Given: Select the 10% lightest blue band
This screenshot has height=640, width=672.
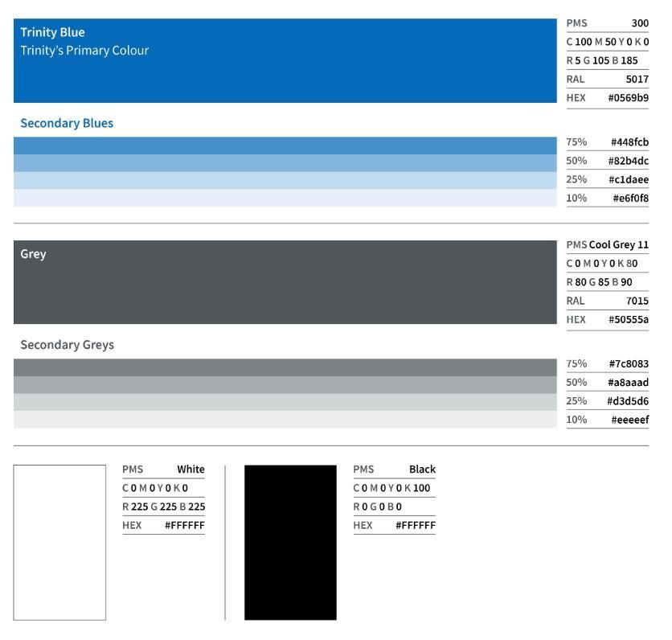Looking at the screenshot, I should pos(285,198).
